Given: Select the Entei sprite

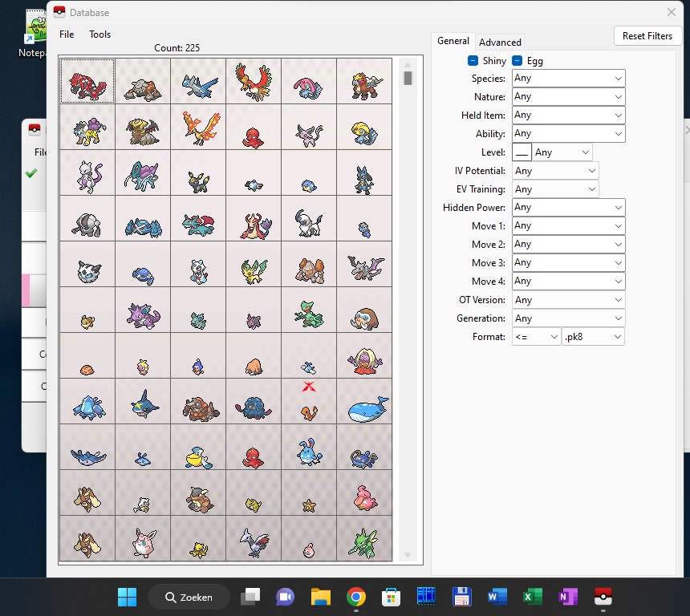Looking at the screenshot, I should click(x=364, y=81).
